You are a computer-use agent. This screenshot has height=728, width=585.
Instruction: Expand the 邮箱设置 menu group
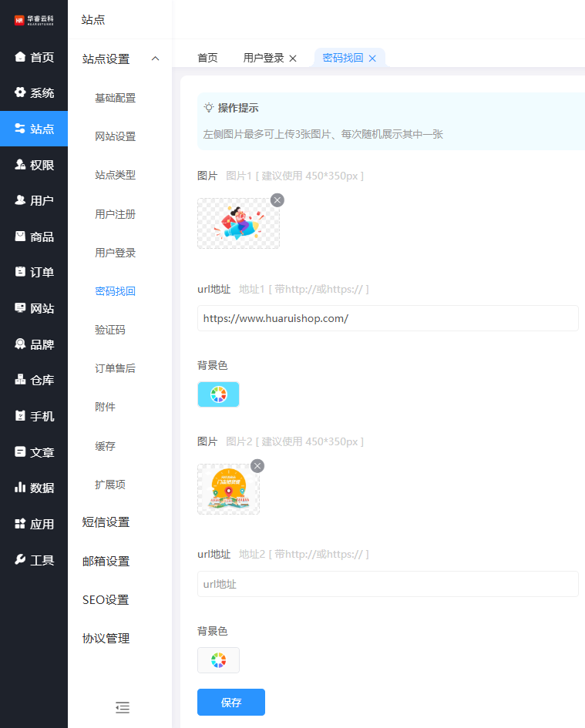point(106,561)
